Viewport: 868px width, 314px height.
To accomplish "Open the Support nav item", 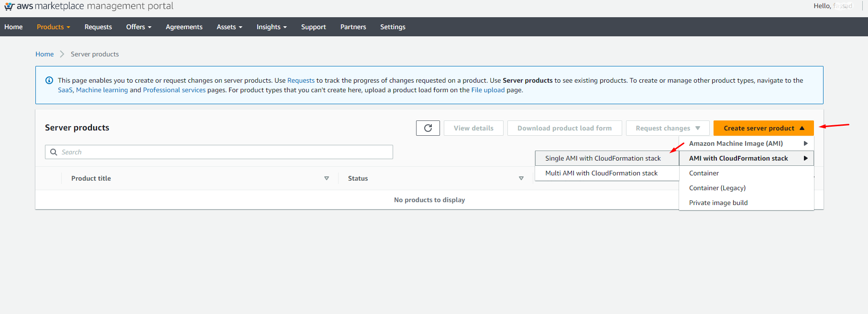I will tap(314, 27).
